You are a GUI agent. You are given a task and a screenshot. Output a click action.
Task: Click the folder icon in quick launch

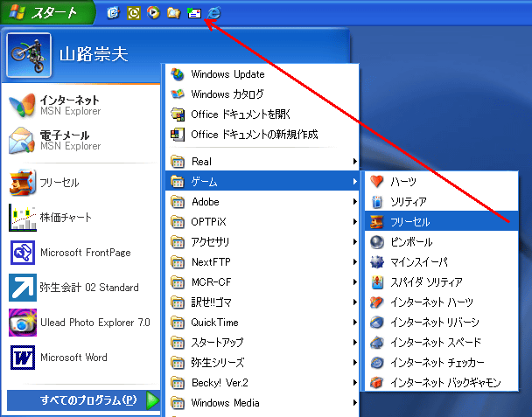pyautogui.click(x=173, y=13)
